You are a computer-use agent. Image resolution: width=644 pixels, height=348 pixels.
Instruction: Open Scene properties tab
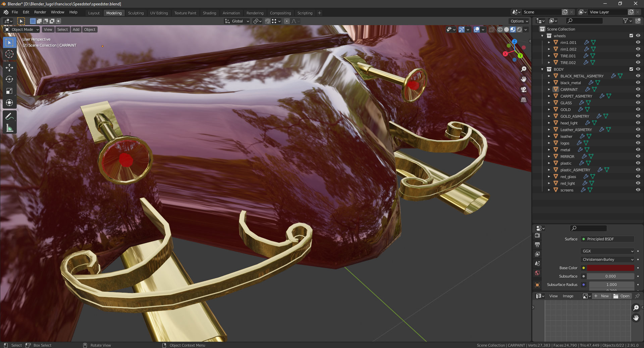537,264
